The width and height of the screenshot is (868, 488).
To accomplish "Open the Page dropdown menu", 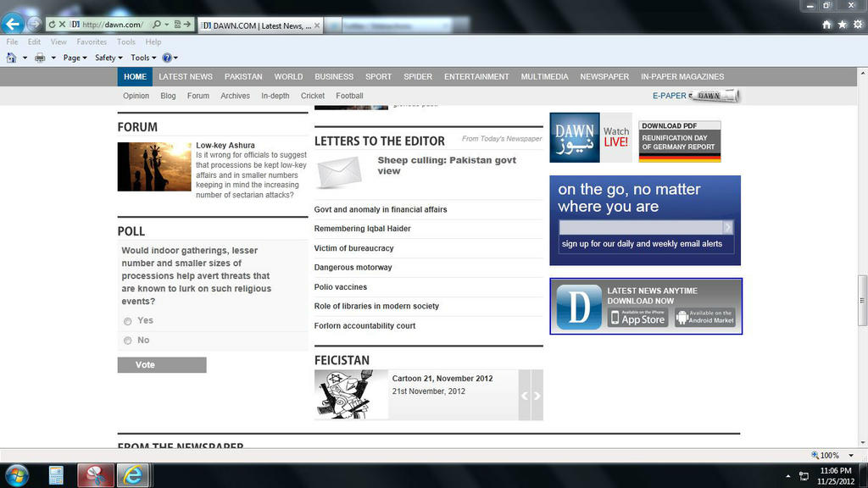I will click(x=75, y=58).
